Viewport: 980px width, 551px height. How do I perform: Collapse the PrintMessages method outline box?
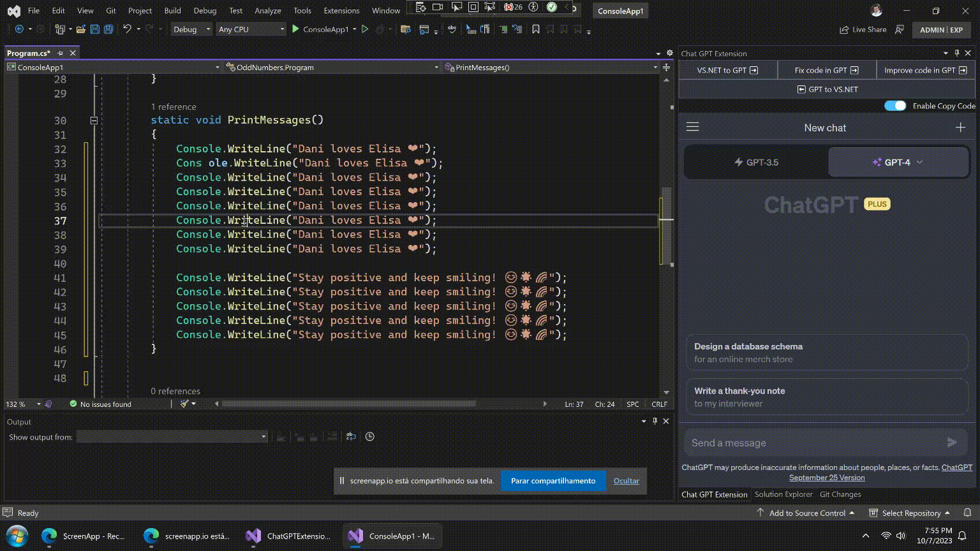pos(94,121)
